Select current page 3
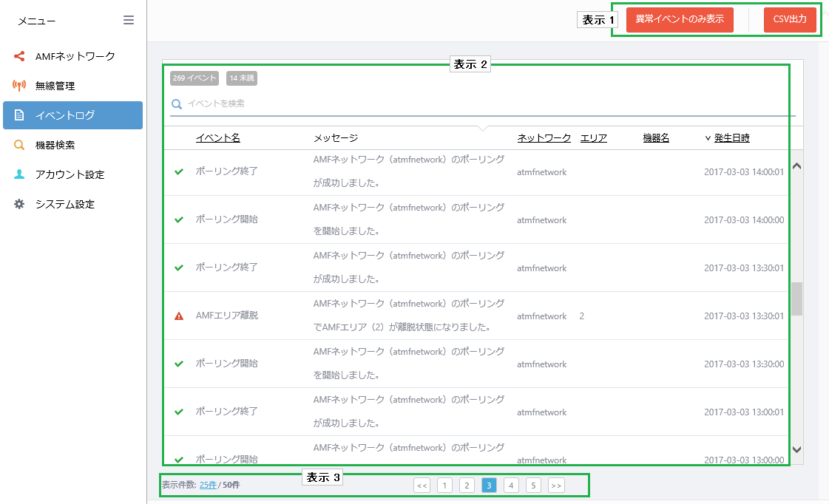The width and height of the screenshot is (829, 504). tap(489, 486)
